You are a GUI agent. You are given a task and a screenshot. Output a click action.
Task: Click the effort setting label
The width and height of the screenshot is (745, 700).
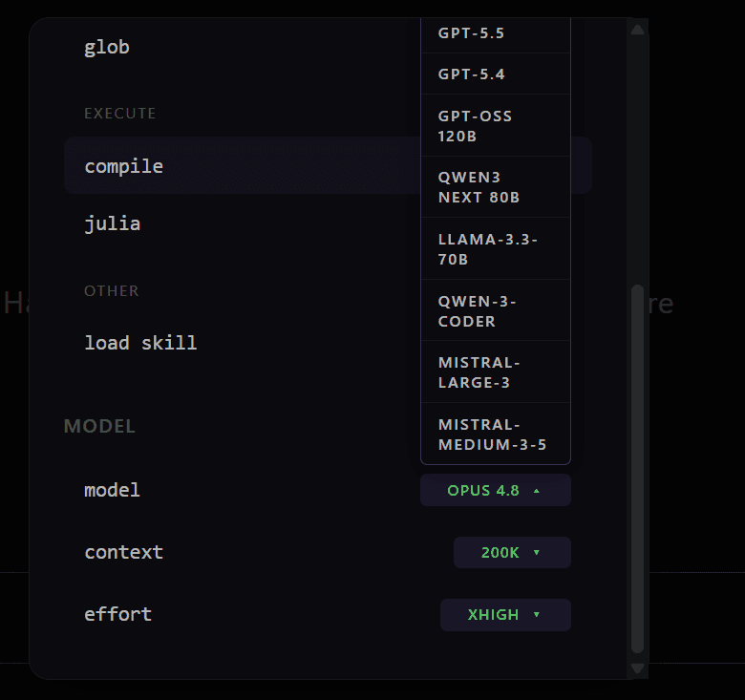point(117,614)
